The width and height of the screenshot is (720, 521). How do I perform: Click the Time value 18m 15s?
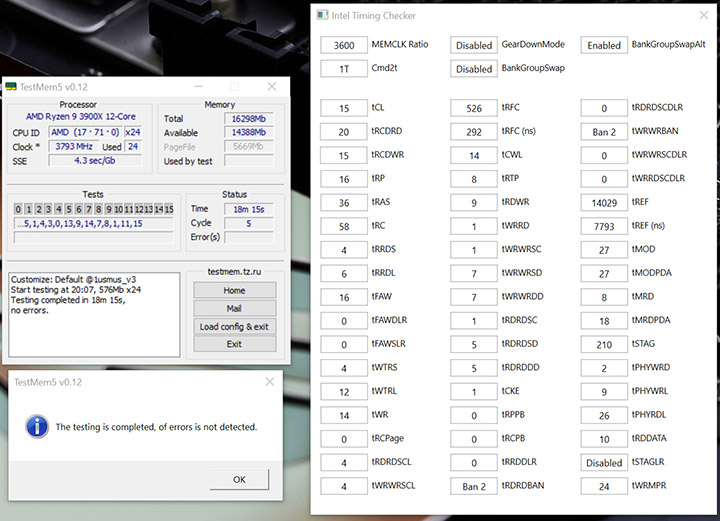[248, 209]
